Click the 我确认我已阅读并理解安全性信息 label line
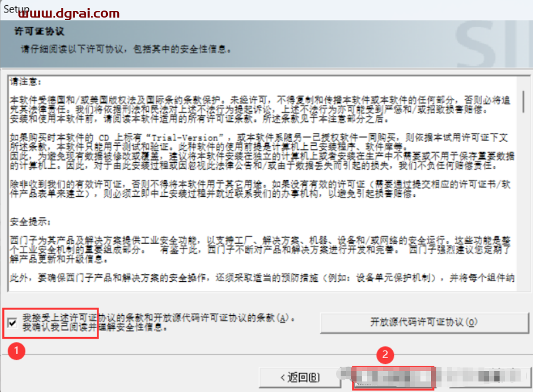The width and height of the screenshot is (533, 392). click(95, 328)
